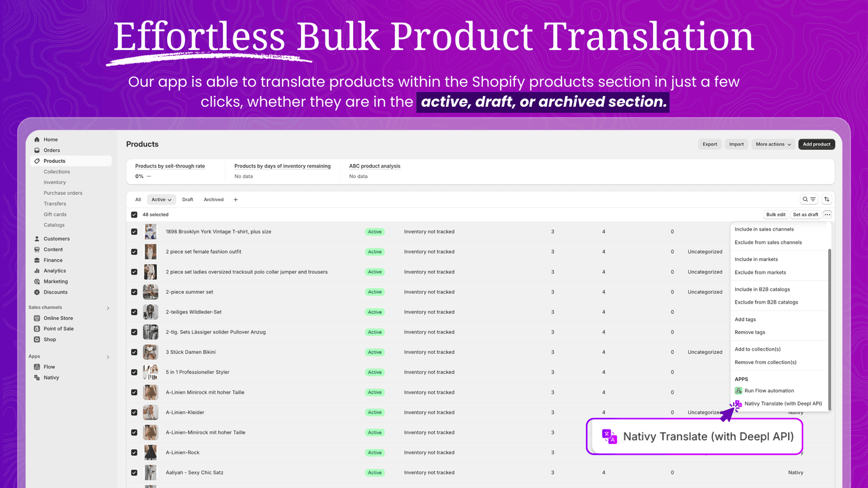Switch to the Archived tab
Screen dimensions: 868x488
point(214,200)
